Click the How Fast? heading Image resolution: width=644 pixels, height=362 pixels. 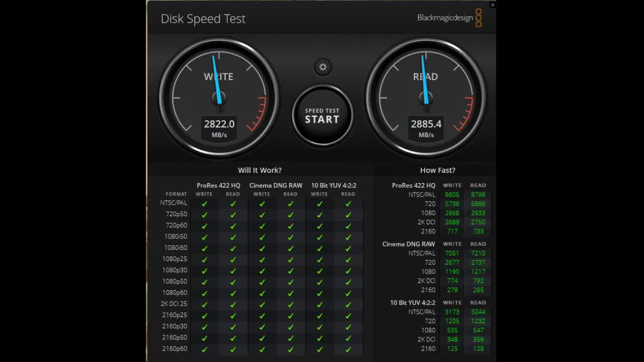tap(438, 170)
